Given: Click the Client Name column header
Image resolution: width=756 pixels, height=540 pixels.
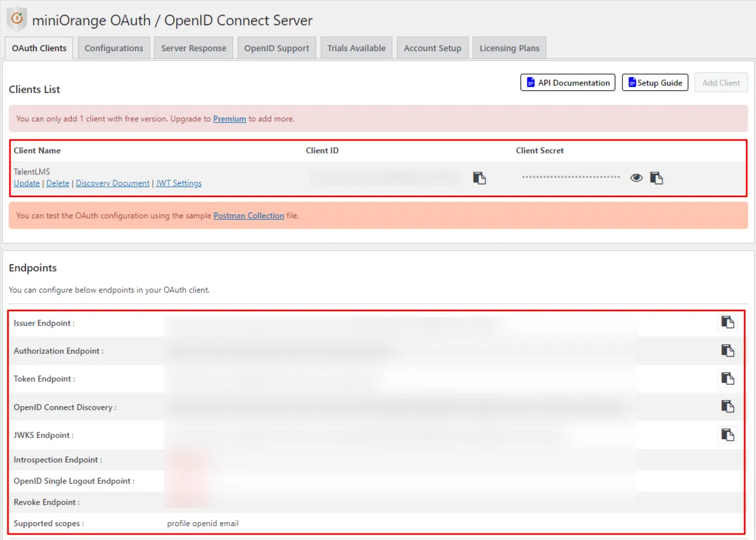Looking at the screenshot, I should tap(37, 151).
